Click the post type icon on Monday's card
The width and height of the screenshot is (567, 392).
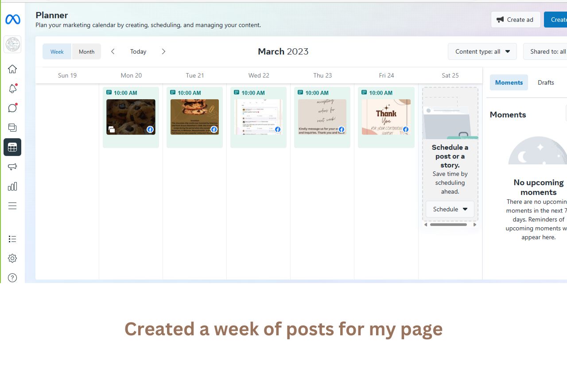(109, 93)
